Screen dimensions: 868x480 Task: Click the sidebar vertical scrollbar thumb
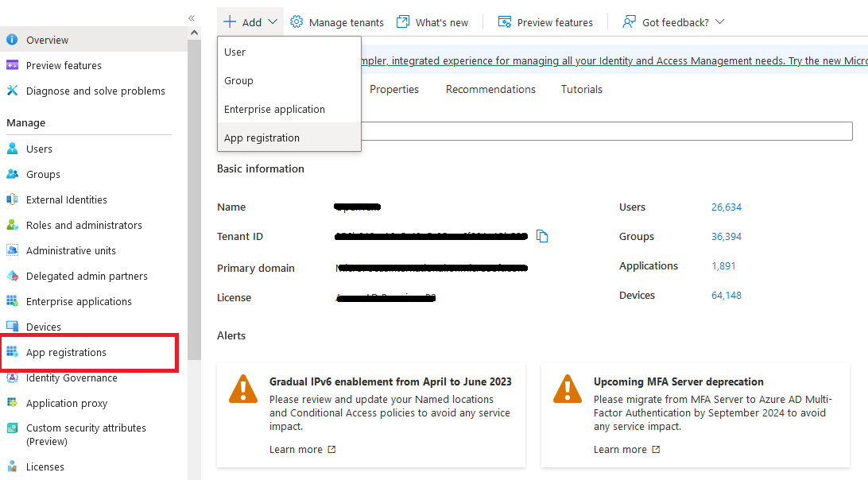coord(194,199)
